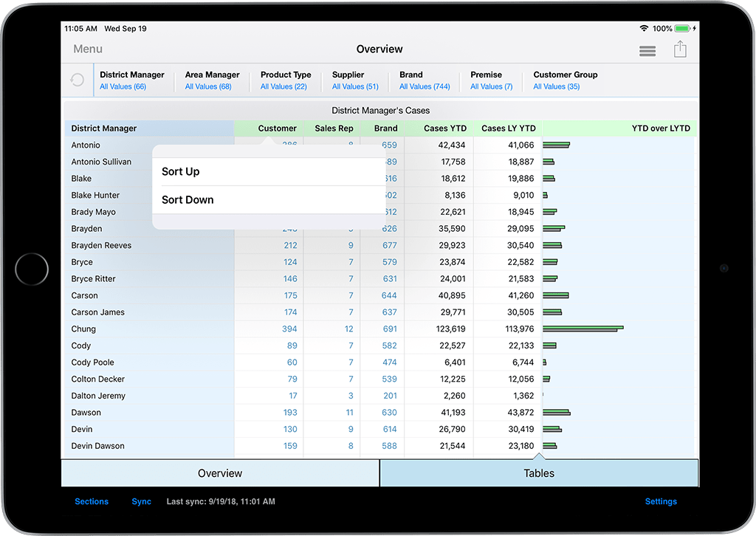The image size is (756, 536).
Task: Click the Cases LY YTD column header
Action: click(508, 128)
